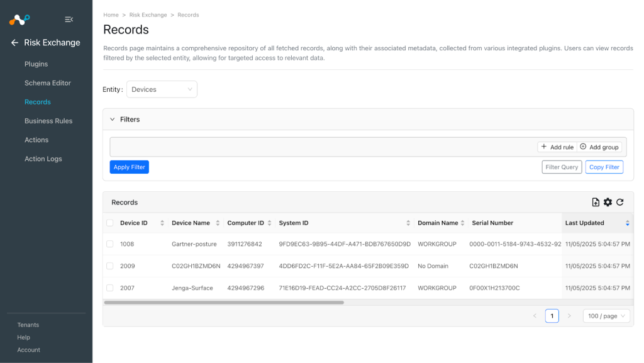Viewport: 644px width, 363px height.
Task: Select checkbox for device 2009
Action: pyautogui.click(x=109, y=266)
